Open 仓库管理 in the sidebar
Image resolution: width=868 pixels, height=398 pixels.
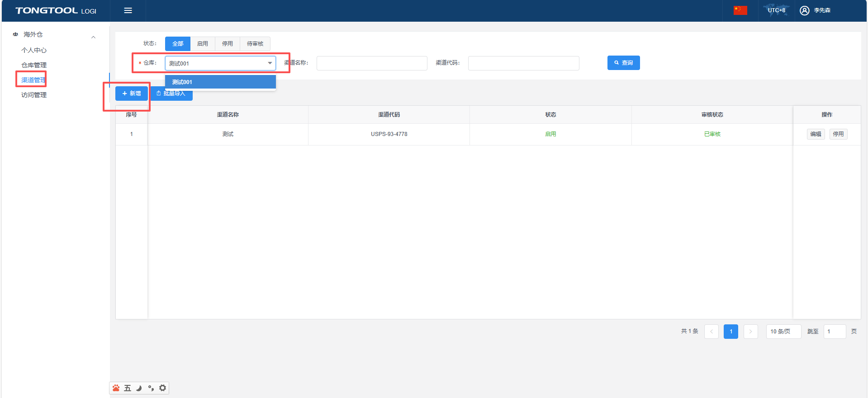[x=34, y=65]
